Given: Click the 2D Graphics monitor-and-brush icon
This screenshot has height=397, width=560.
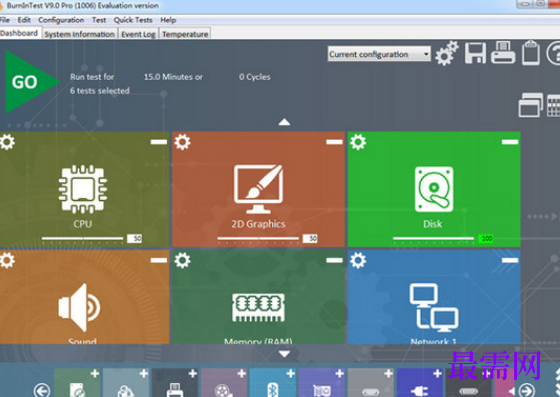Looking at the screenshot, I should coord(259,189).
